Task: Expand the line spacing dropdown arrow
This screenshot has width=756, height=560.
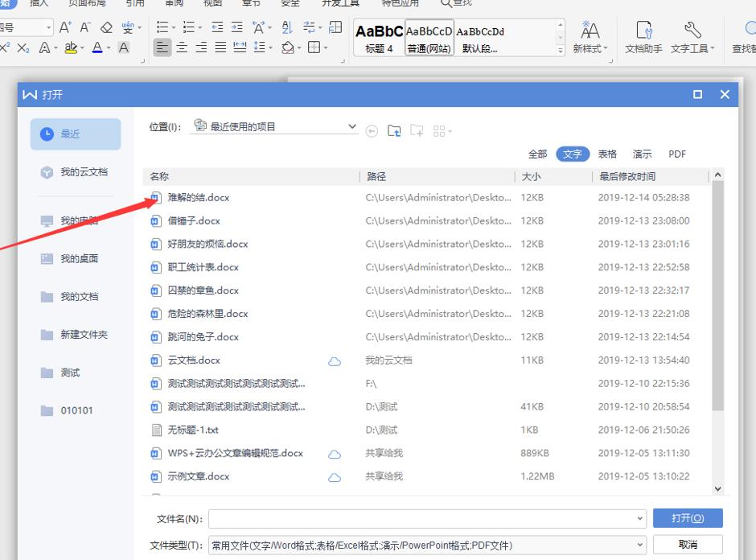Action: click(x=271, y=46)
